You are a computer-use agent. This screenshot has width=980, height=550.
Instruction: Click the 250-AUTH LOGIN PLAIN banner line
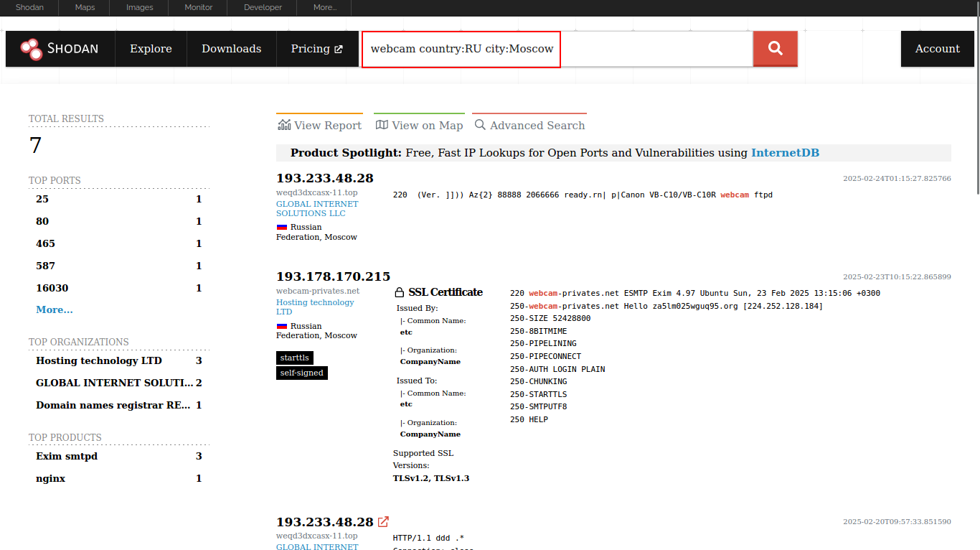[557, 369]
